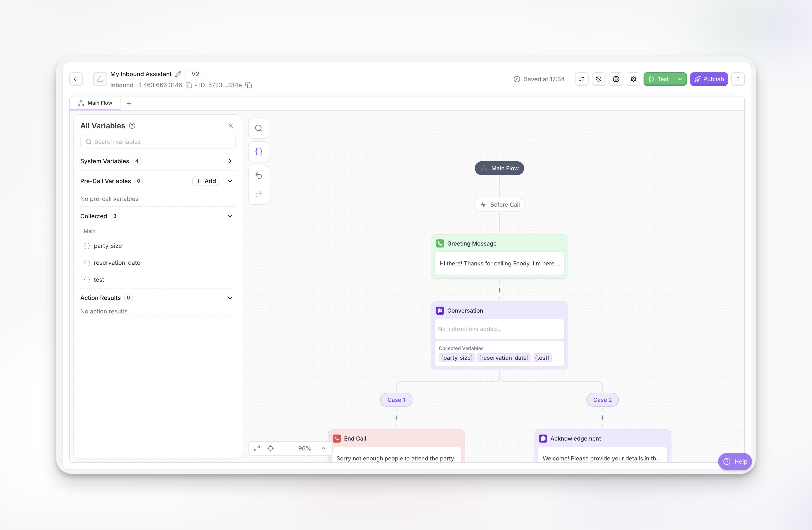Open the Test button dropdown arrow

click(x=680, y=79)
